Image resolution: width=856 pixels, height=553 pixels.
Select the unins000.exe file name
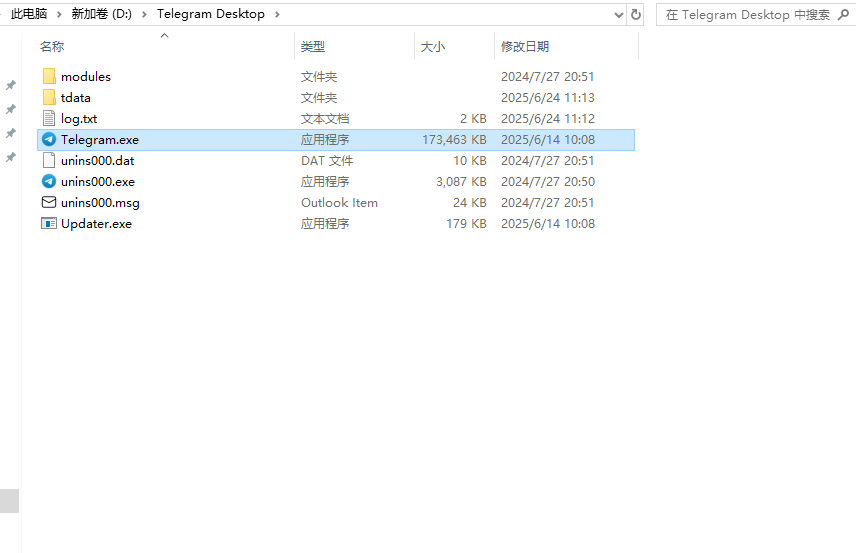coord(98,182)
